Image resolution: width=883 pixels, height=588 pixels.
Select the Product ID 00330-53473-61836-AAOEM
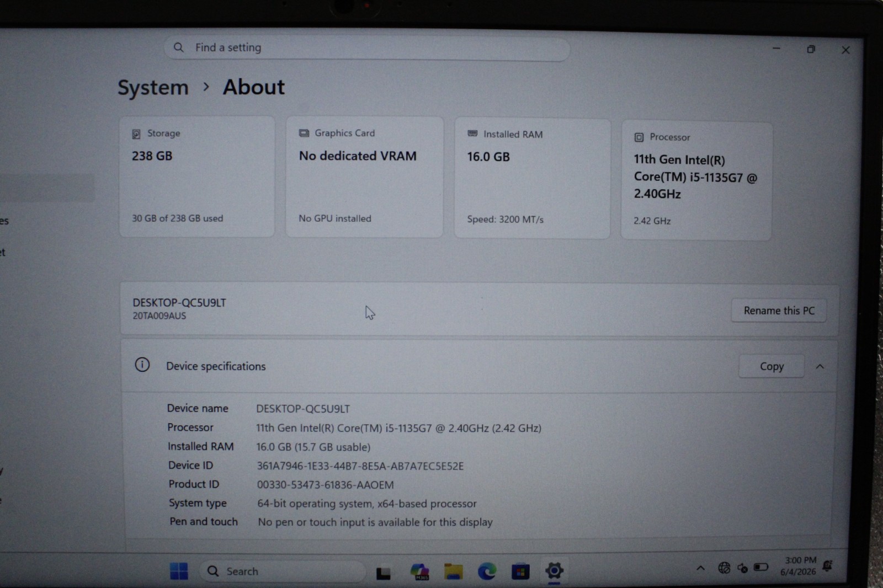[x=325, y=485]
